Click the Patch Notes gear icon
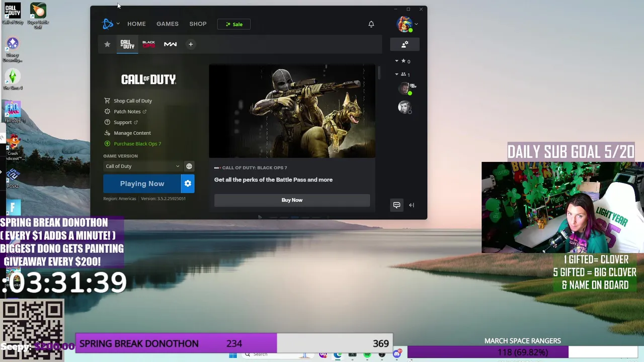Screen dimensions: 644x362 pos(107,112)
